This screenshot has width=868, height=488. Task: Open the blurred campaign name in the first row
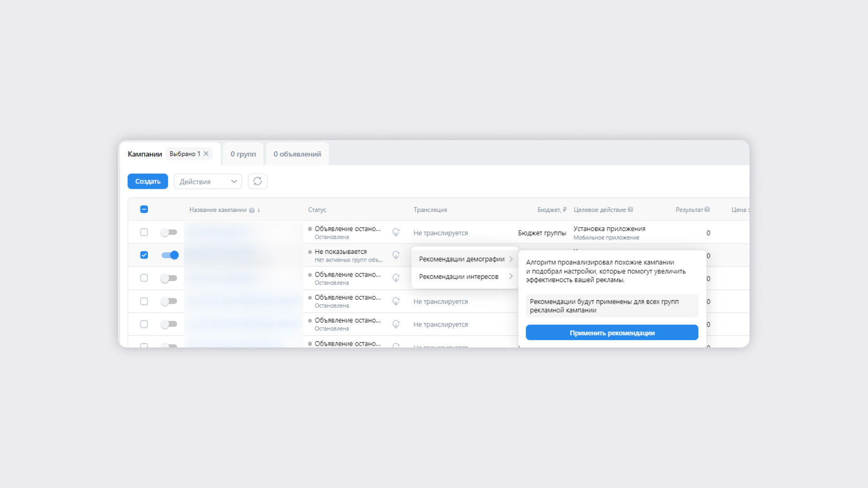(x=217, y=233)
